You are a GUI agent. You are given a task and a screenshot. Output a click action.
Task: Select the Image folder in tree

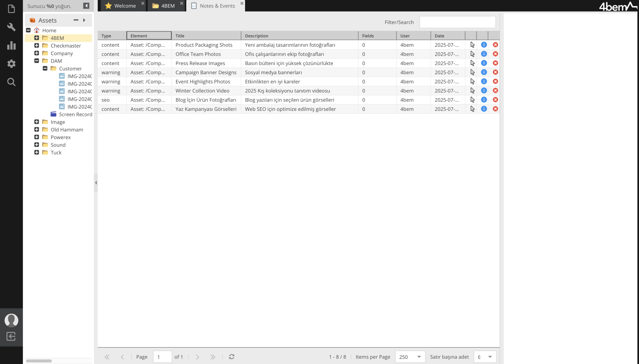[57, 122]
